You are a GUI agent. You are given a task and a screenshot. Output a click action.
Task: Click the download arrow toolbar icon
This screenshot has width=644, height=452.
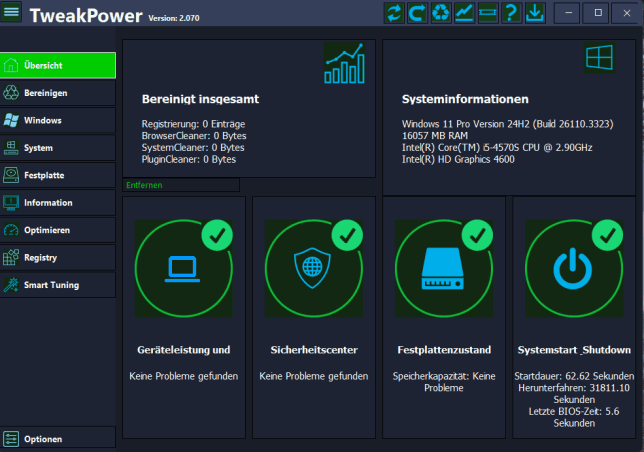[534, 13]
